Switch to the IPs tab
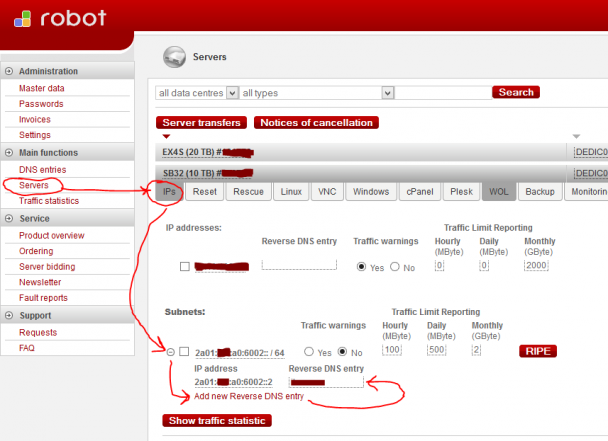Image resolution: width=608 pixels, height=441 pixels. click(x=169, y=192)
